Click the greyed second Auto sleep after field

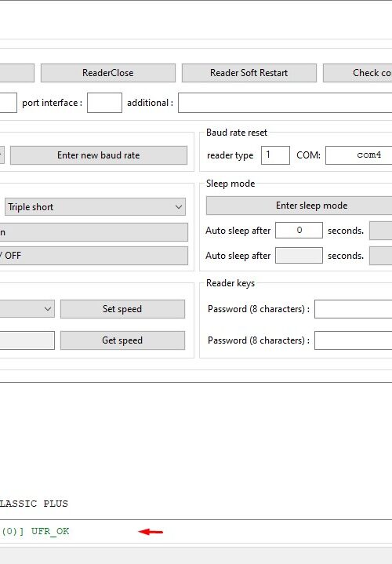(x=299, y=256)
